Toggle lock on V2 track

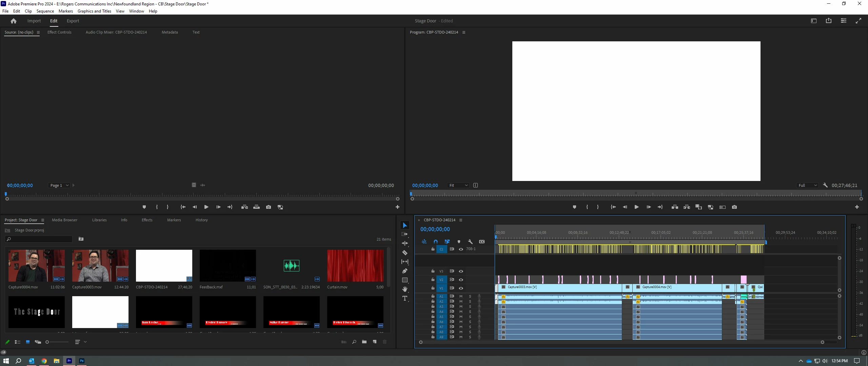[x=433, y=280]
